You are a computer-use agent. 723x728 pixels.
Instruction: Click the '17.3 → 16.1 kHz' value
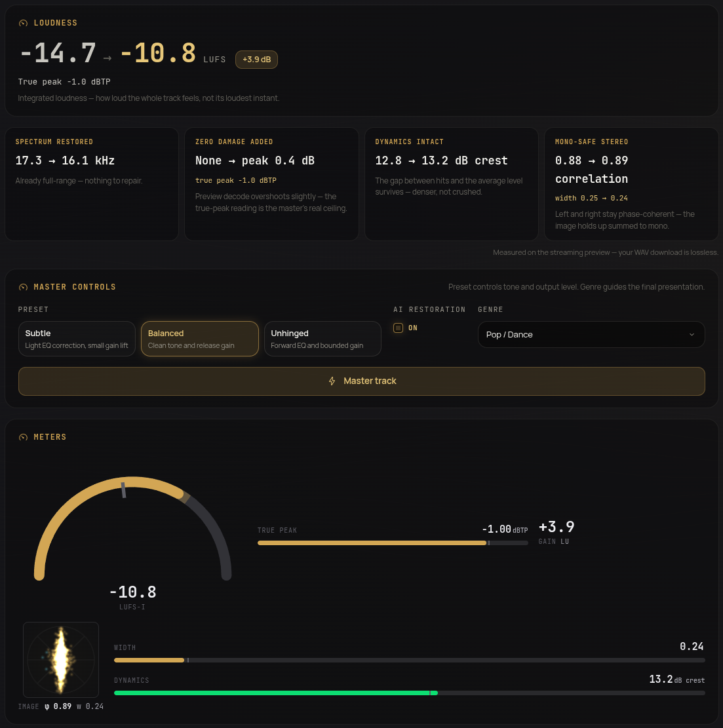pyautogui.click(x=65, y=161)
